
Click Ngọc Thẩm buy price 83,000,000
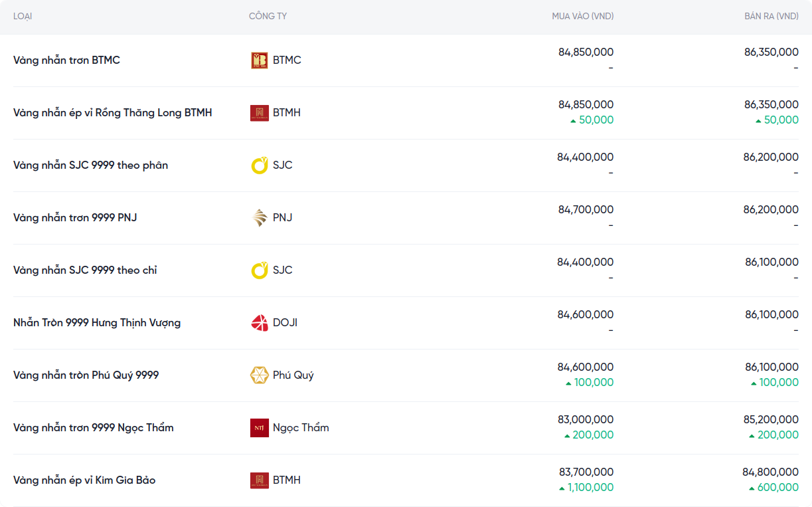click(x=586, y=420)
